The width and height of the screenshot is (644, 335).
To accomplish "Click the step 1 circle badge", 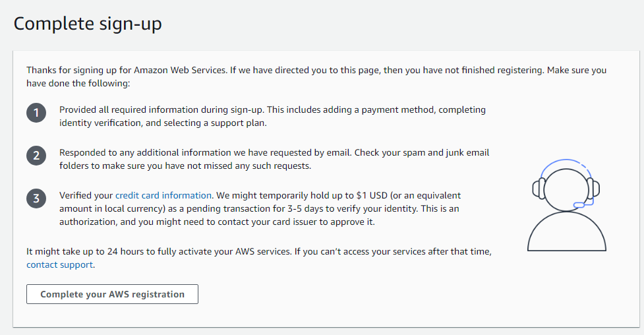I will 36,113.
